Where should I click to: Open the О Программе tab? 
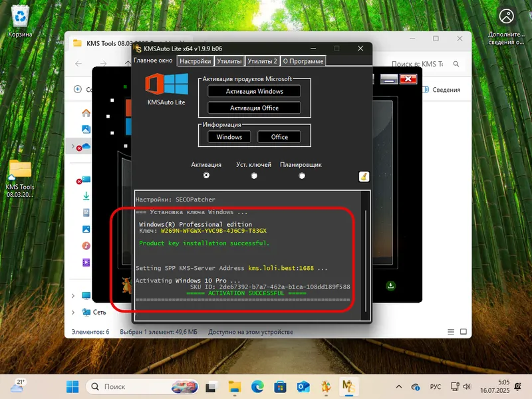(x=304, y=60)
